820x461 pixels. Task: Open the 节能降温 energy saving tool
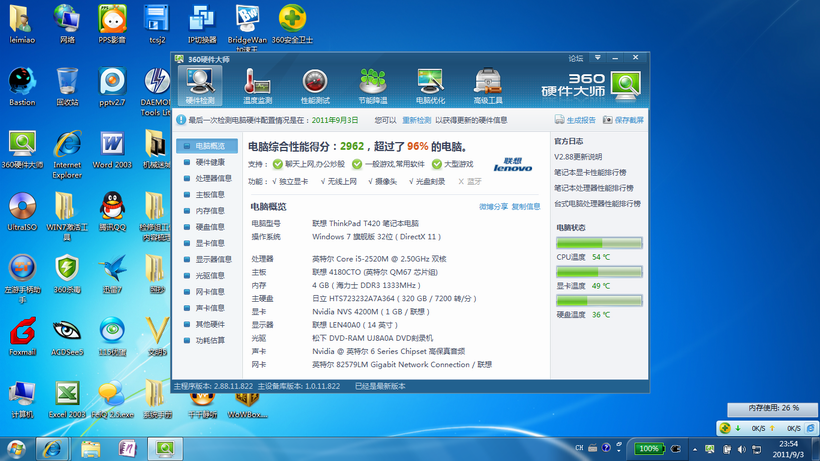pos(372,86)
